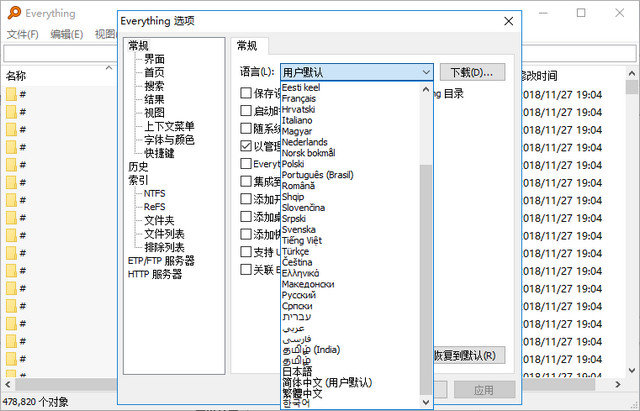Open HTTP 服务器 settings
The width and height of the screenshot is (640, 411).
point(155,274)
